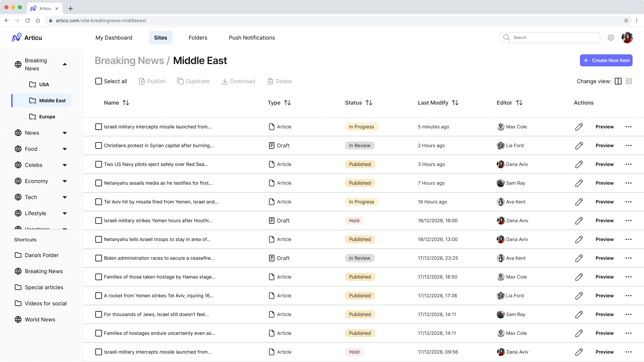Preview Families of hostages endure uncertainty article
This screenshot has width=644, height=362.
pyautogui.click(x=604, y=333)
